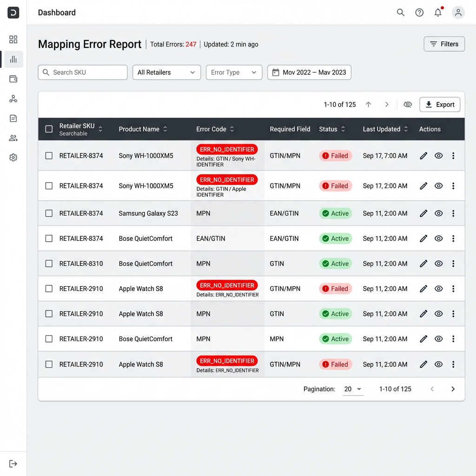Click the RETAILER-8310 SKU cell
The image size is (476, 476).
tap(81, 264)
